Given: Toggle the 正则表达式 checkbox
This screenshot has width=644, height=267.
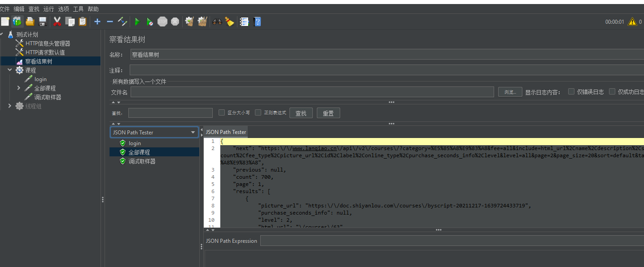Looking at the screenshot, I should click(x=258, y=112).
